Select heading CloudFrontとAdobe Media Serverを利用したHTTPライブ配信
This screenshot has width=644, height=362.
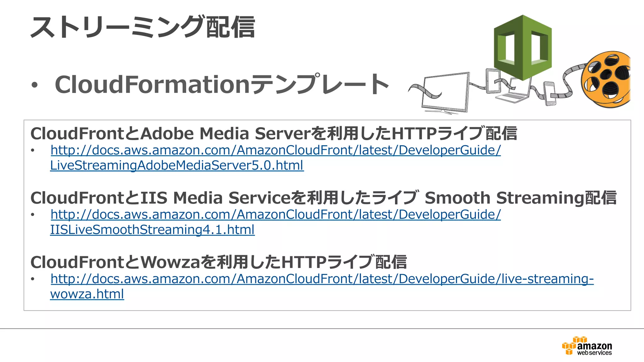[274, 133]
